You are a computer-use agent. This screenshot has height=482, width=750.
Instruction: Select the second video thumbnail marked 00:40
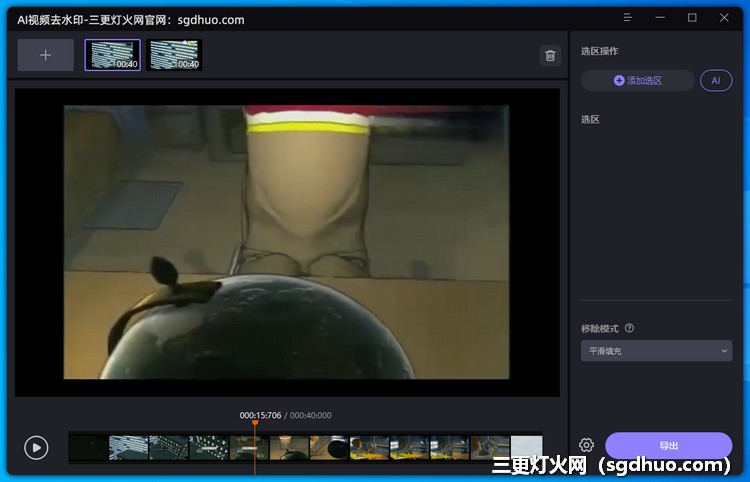tap(174, 55)
